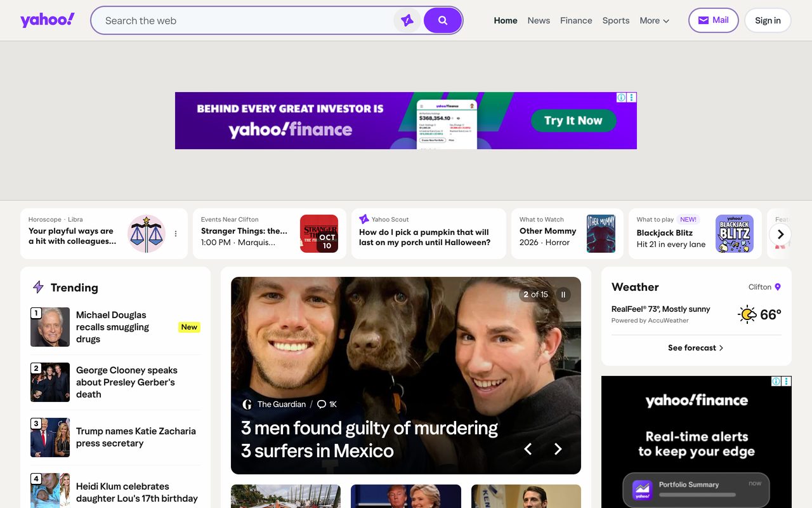Go to the Home tab
812x508 pixels.
click(x=506, y=20)
